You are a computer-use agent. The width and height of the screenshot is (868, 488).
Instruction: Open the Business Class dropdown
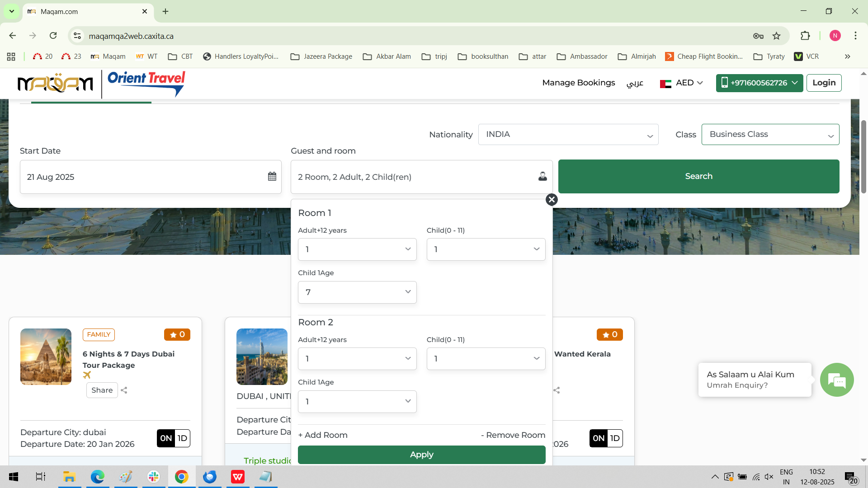(x=770, y=135)
